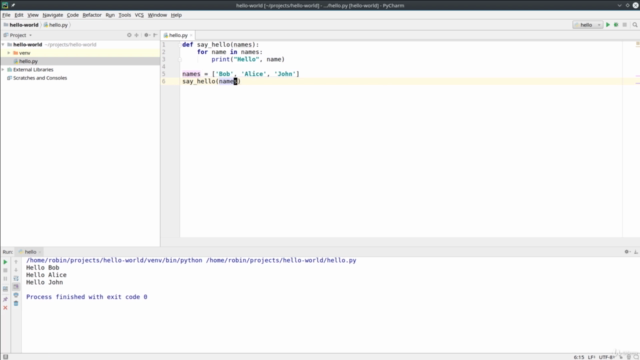Open the Tools menu
The width and height of the screenshot is (640, 360).
point(124,15)
